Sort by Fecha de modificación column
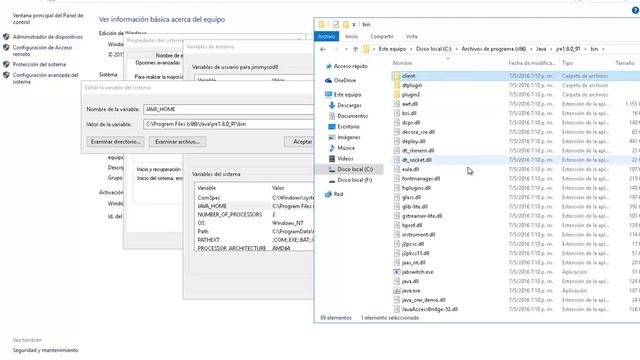The width and height of the screenshot is (640, 360). (532, 63)
